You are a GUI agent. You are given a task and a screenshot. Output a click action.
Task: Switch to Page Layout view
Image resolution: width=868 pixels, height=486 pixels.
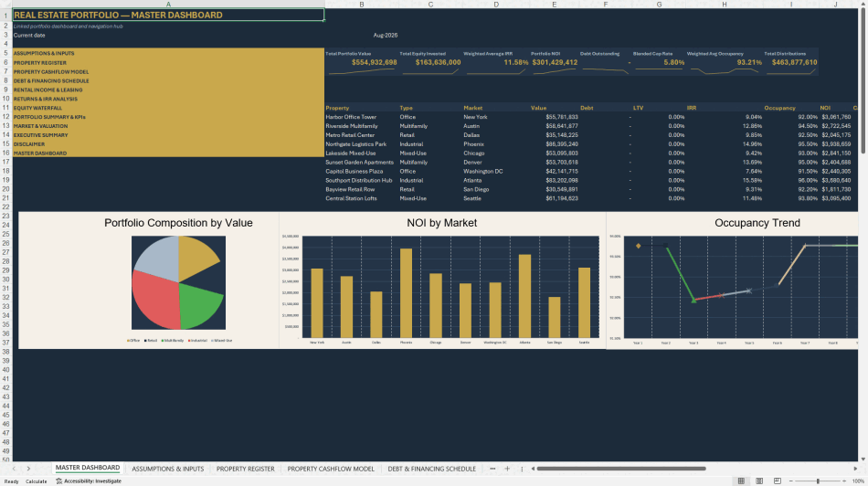759,481
